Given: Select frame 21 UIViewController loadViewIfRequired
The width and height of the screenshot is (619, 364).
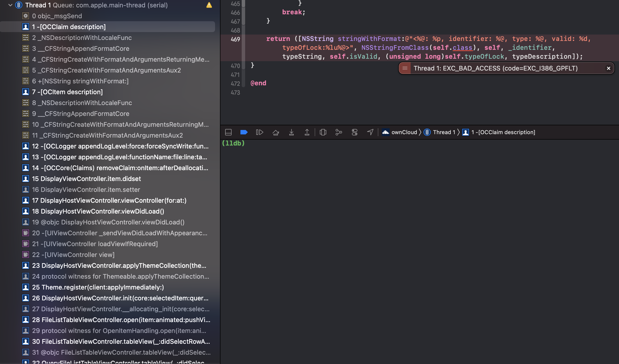Looking at the screenshot, I should point(108,244).
